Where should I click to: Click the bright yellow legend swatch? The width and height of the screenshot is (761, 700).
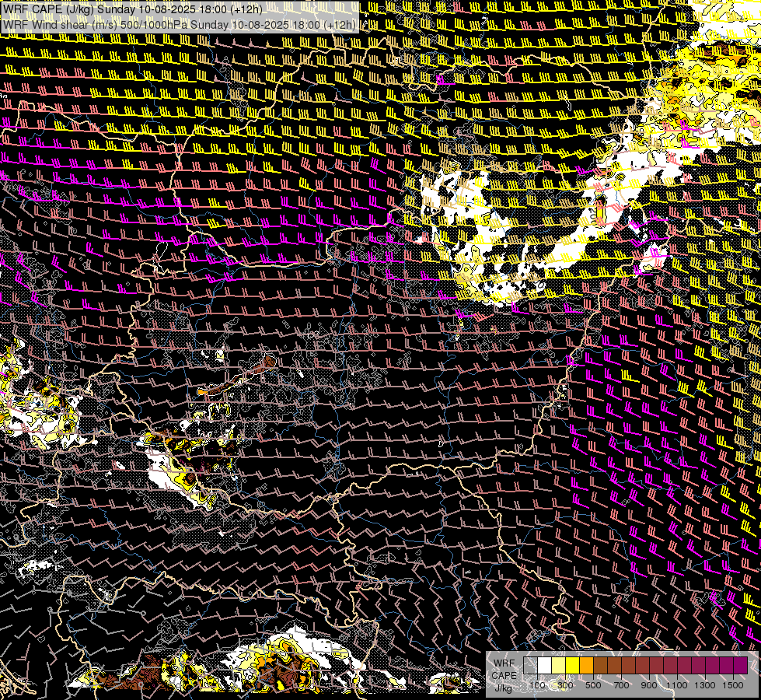573,665
